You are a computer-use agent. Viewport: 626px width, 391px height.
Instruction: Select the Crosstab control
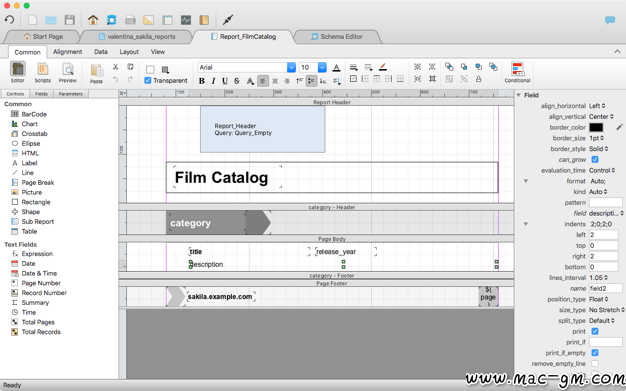click(34, 134)
